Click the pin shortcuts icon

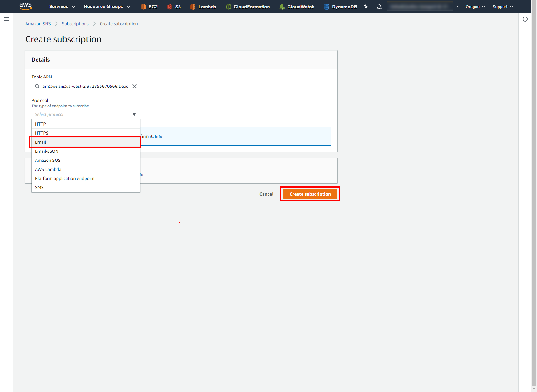tap(366, 7)
